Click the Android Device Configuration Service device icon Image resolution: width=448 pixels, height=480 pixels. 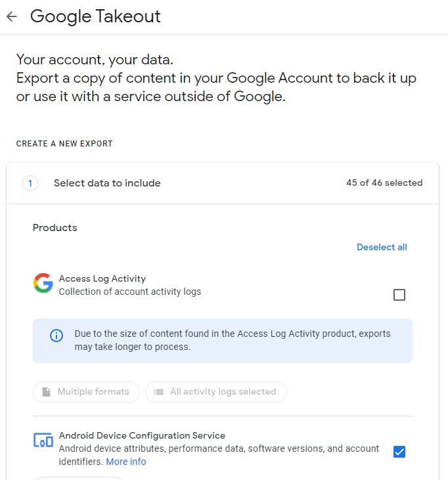[43, 440]
